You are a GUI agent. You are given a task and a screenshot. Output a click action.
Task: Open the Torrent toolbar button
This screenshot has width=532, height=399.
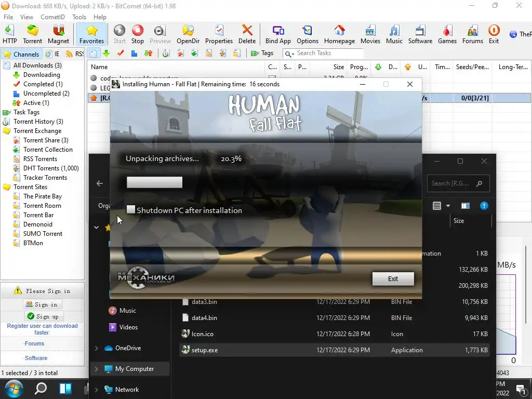pyautogui.click(x=33, y=34)
